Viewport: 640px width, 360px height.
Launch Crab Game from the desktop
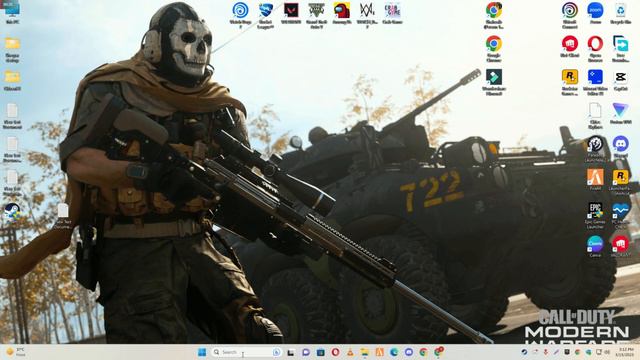point(392,13)
